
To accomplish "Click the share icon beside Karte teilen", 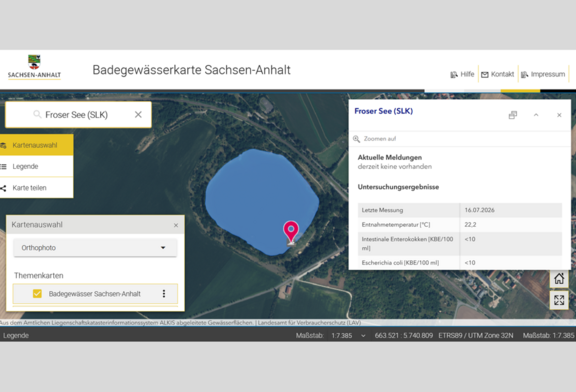I will 4,188.
